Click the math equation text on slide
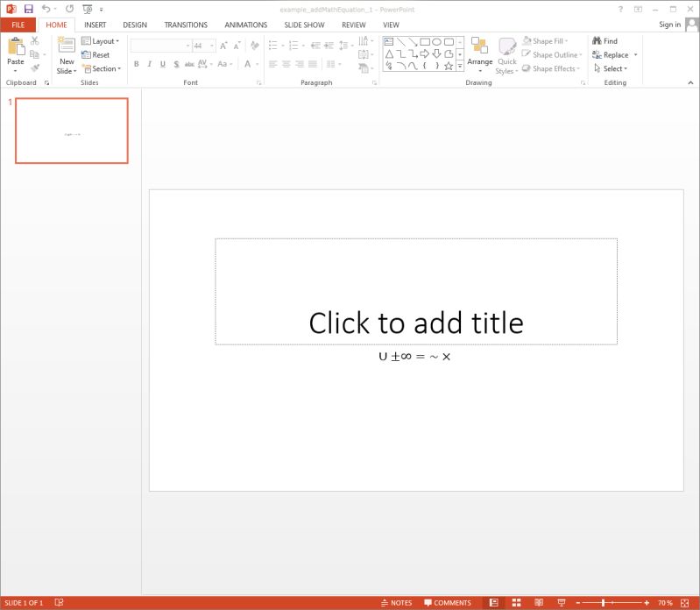The height and width of the screenshot is (610, 700). [x=414, y=357]
